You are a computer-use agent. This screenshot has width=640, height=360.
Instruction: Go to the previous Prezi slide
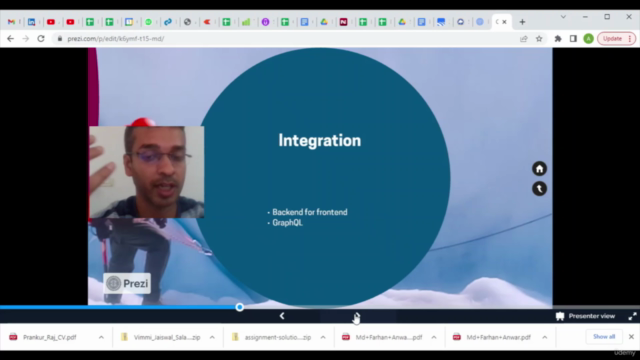pyautogui.click(x=282, y=316)
